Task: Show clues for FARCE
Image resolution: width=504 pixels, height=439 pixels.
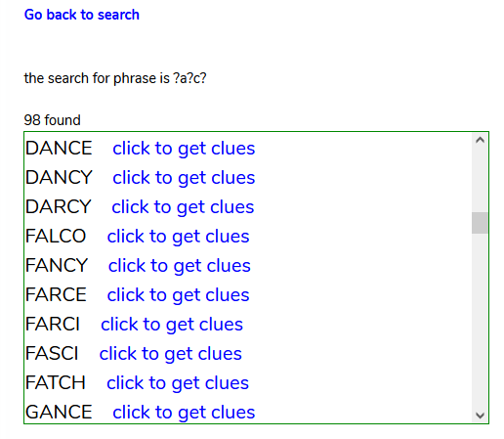Action: (x=178, y=295)
